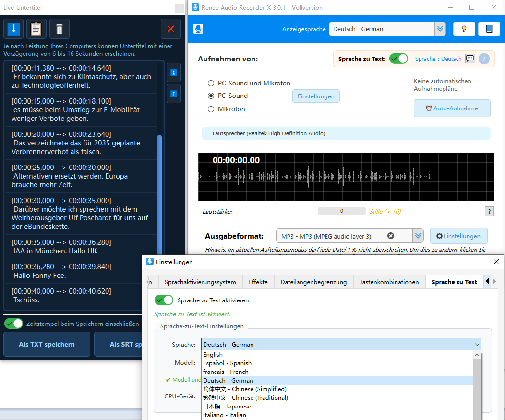
Task: Select PC-Sound und Mikrofon radio option
Action: 249,83
